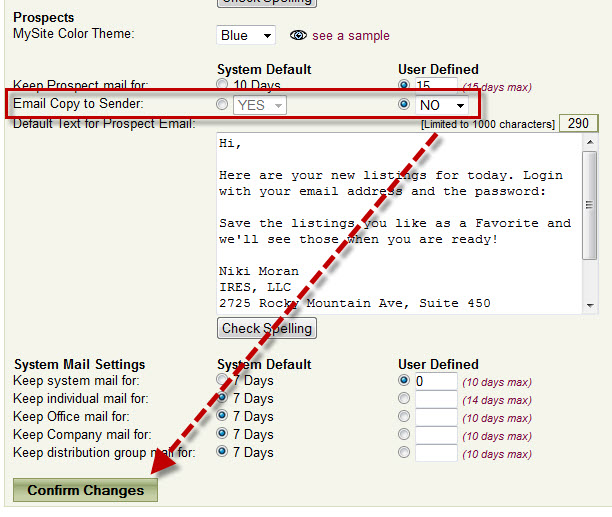Viewport: 612px width, 517px height.
Task: Open the see a sample link
Action: tap(350, 35)
